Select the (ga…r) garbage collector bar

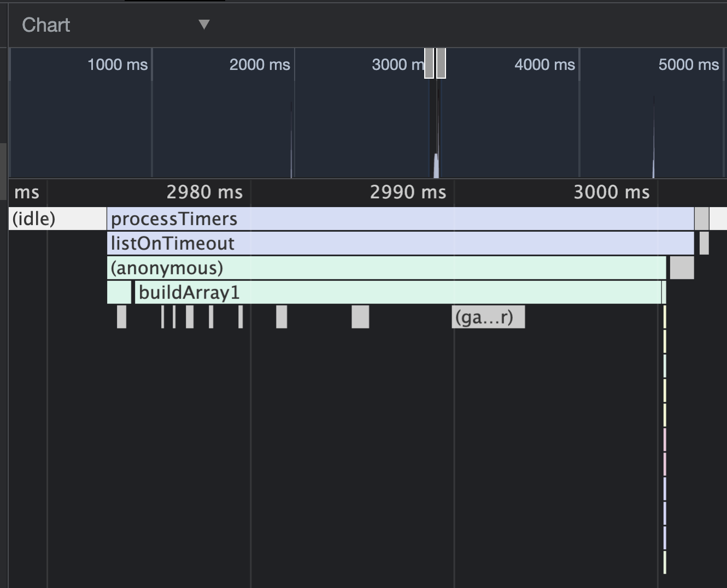pos(488,317)
